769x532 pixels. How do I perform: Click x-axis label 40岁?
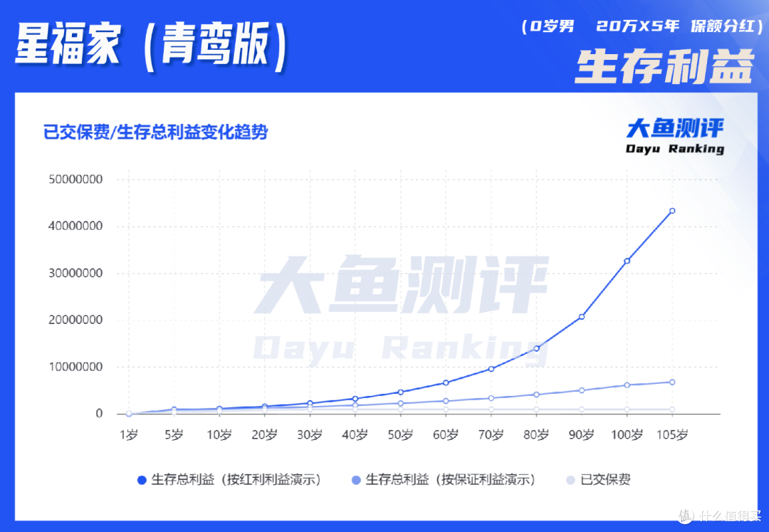click(x=355, y=434)
